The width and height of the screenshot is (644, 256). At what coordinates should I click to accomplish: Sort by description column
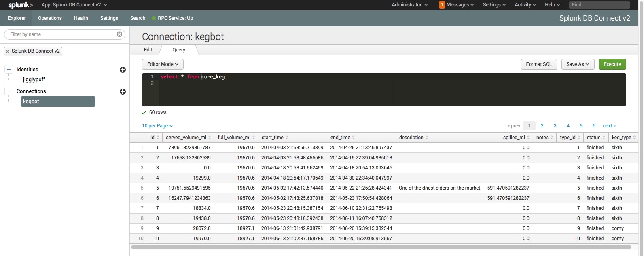(x=440, y=138)
